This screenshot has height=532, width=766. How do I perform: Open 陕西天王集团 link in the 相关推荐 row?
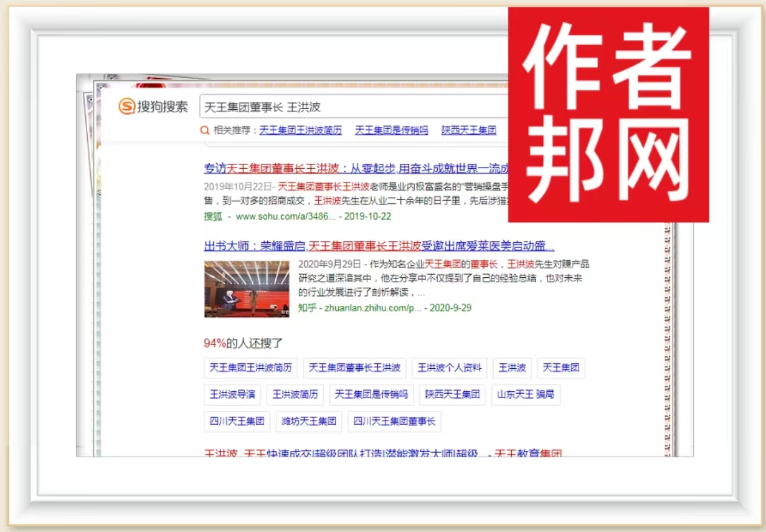469,130
